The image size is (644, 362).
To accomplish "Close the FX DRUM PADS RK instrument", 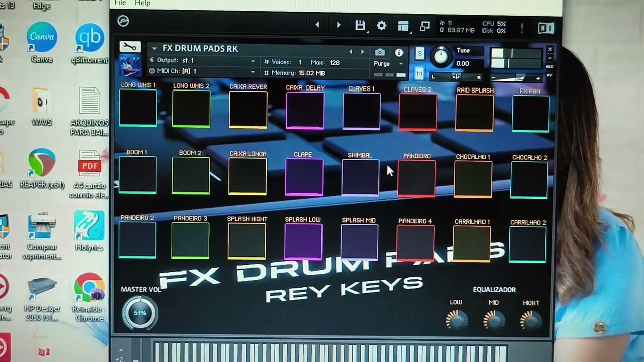I will (x=550, y=49).
